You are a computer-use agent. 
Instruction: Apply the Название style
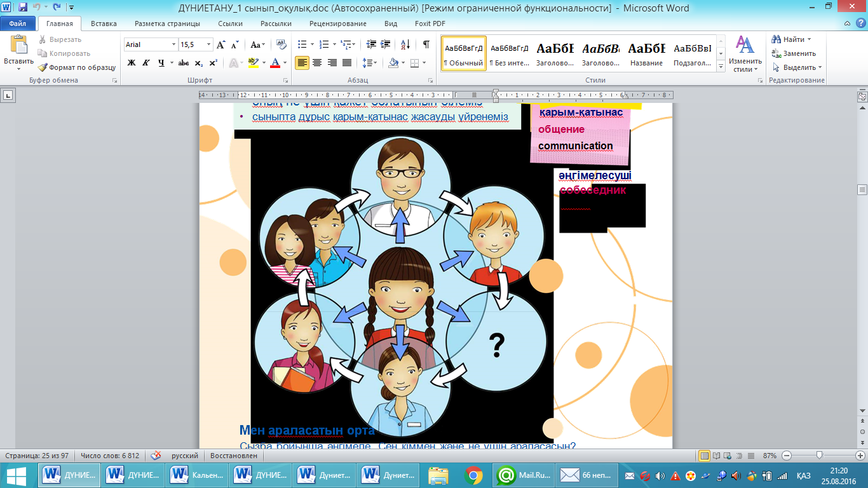647,53
